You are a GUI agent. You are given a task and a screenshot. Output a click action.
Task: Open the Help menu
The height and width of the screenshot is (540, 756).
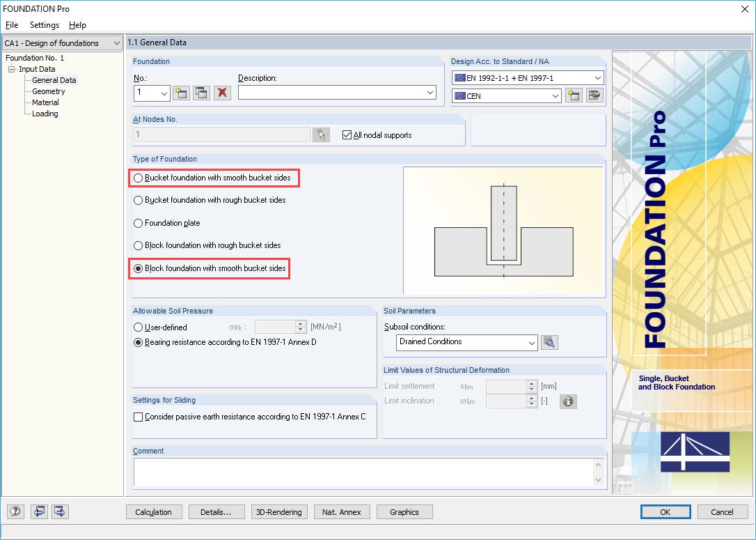pos(77,25)
